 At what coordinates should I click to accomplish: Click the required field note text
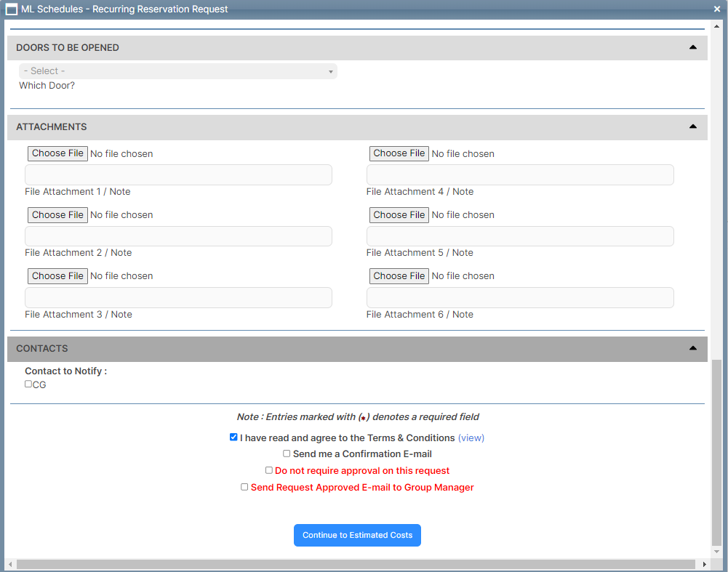pos(358,417)
